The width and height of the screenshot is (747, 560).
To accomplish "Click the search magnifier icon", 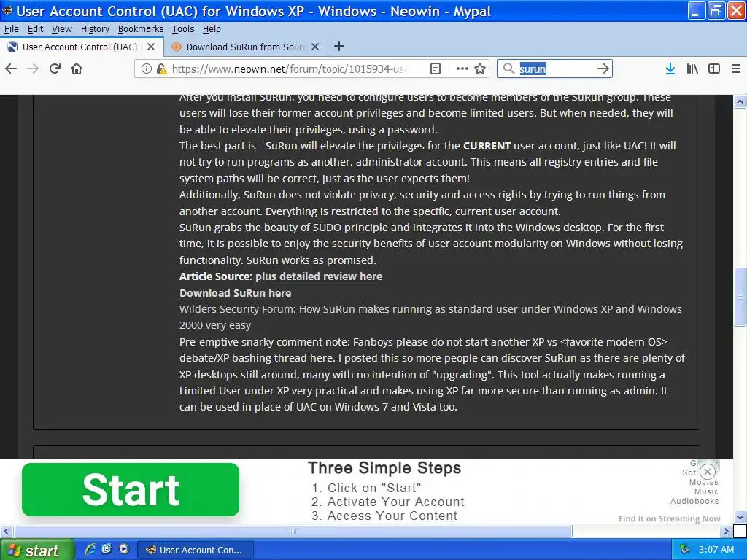I will click(x=508, y=69).
